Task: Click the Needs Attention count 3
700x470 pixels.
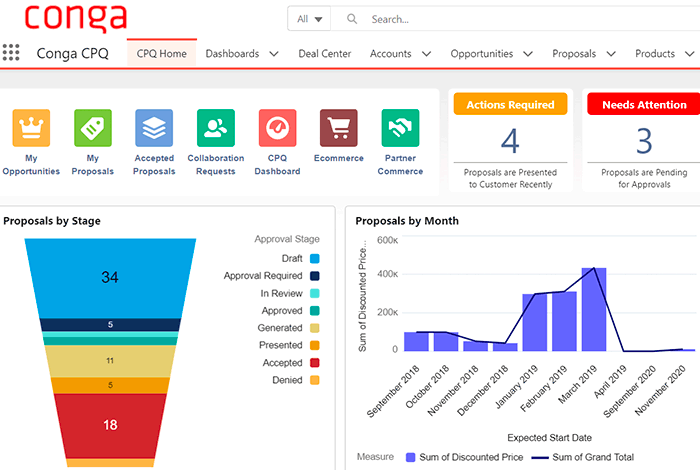Action: [644, 141]
